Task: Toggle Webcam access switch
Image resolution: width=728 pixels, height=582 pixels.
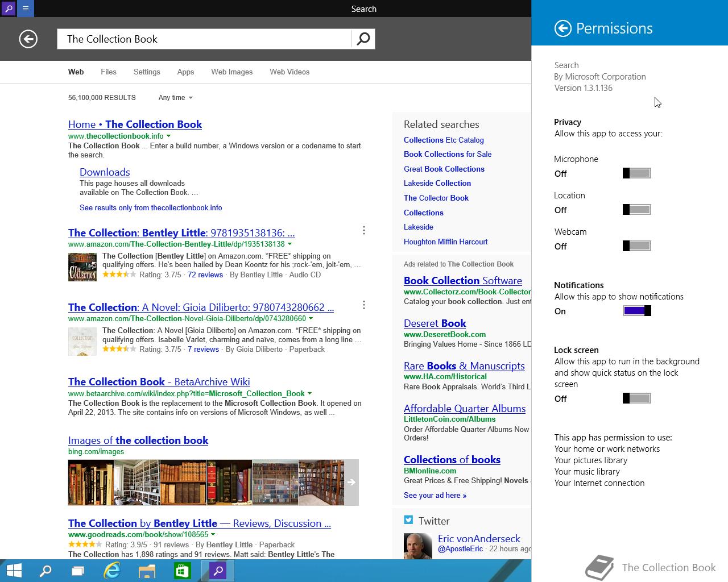Action: pos(637,246)
